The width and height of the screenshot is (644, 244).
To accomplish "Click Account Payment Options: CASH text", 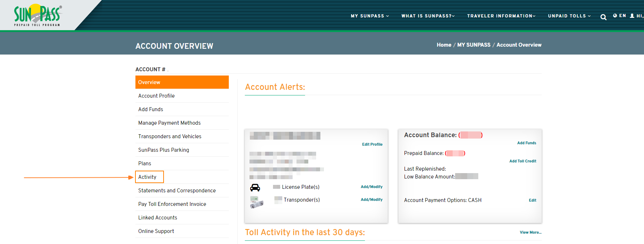I will (x=443, y=200).
